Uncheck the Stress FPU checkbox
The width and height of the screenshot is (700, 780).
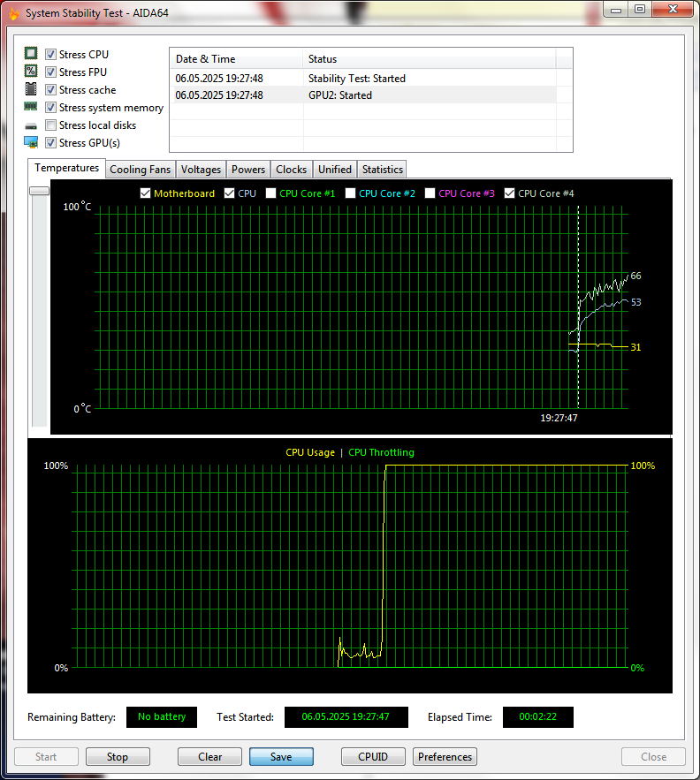50,72
